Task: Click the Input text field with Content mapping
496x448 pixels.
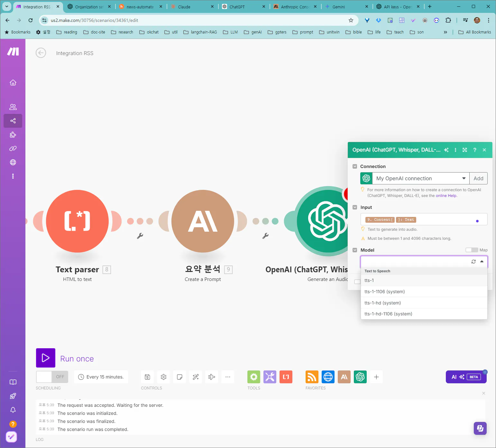Action: [x=424, y=219]
